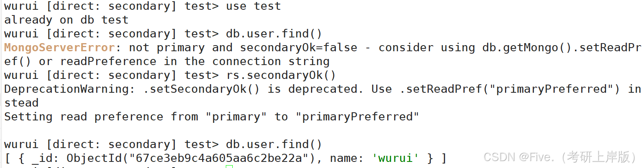644x168 pixels.
Task: Click the secondaryOk=false text
Action: click(298, 48)
